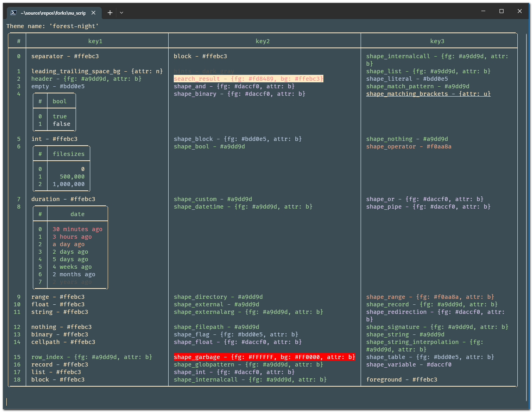Click the 'bool' nested table header
Screen dimensions: 532x412
(60, 101)
